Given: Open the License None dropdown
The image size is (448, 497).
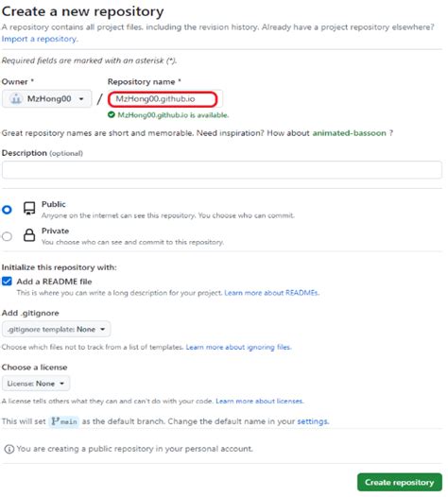Looking at the screenshot, I should pos(36,384).
